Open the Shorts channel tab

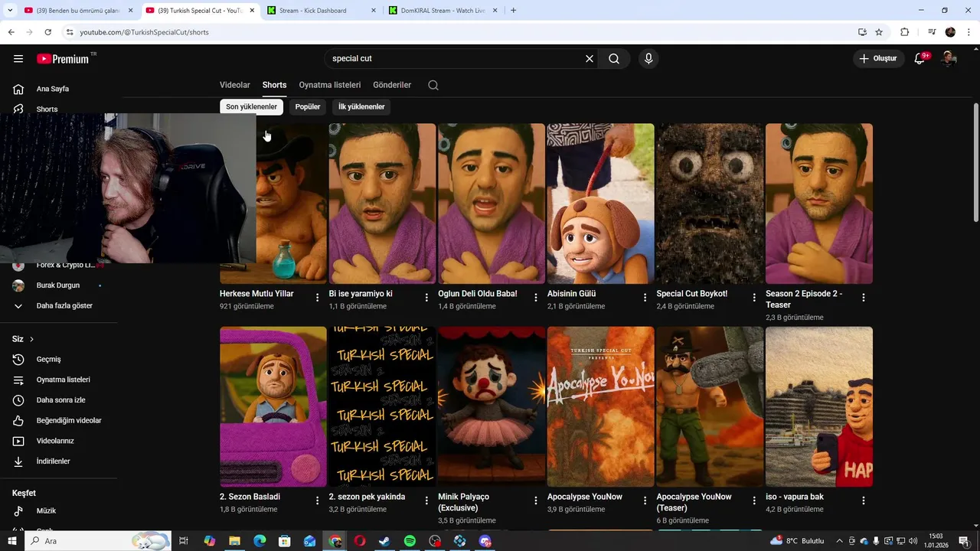tap(274, 85)
